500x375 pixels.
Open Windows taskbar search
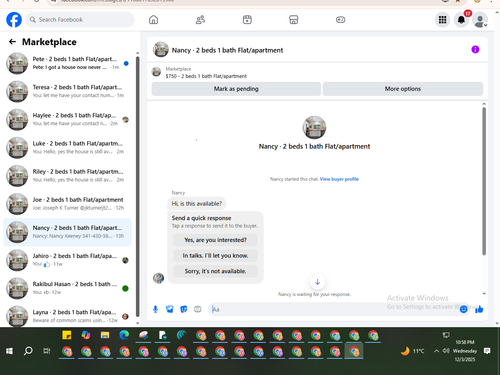[28, 351]
